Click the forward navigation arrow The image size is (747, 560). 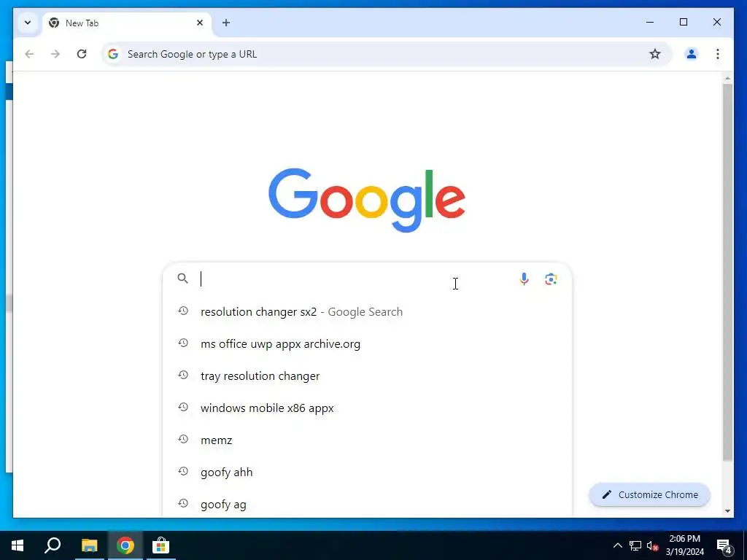55,54
